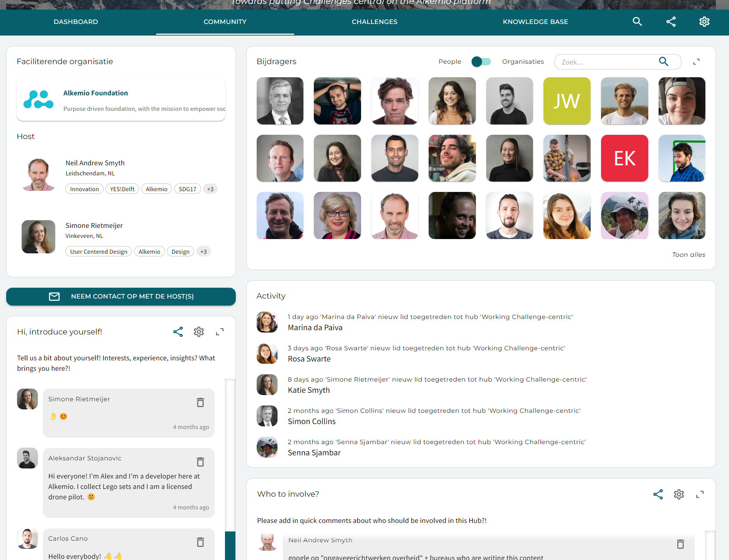Show Neil Andrew Smyth's +3 more tags
The image size is (729, 560).
[210, 189]
